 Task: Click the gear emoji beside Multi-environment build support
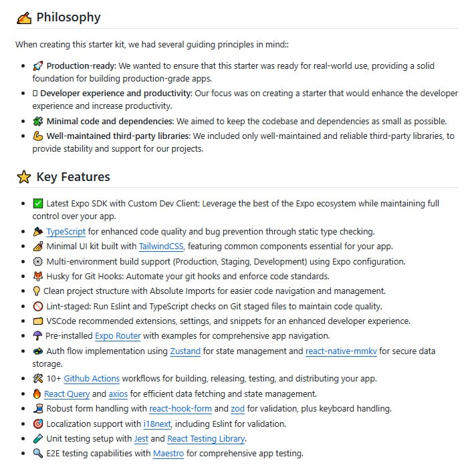coord(38,262)
